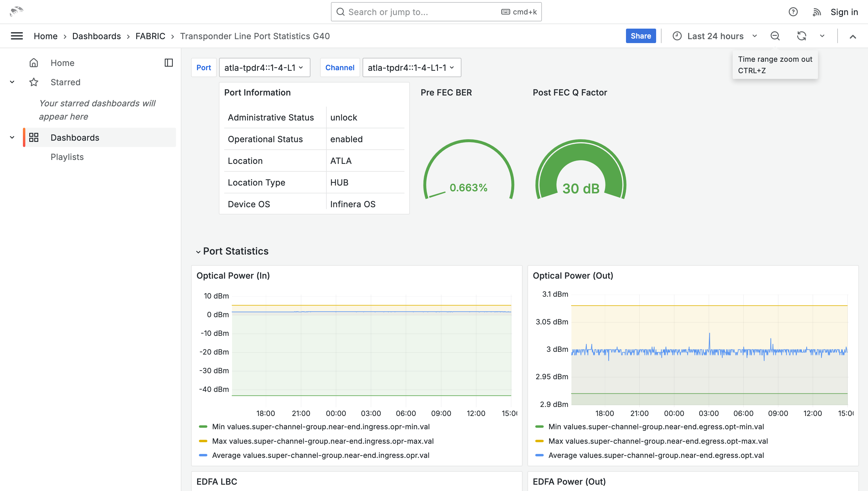The height and width of the screenshot is (491, 868).
Task: Click the blue Share button
Action: [640, 36]
